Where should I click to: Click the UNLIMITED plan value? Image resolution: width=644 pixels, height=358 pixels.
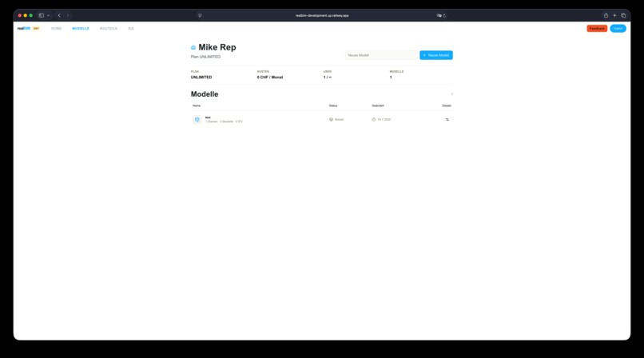(x=201, y=78)
